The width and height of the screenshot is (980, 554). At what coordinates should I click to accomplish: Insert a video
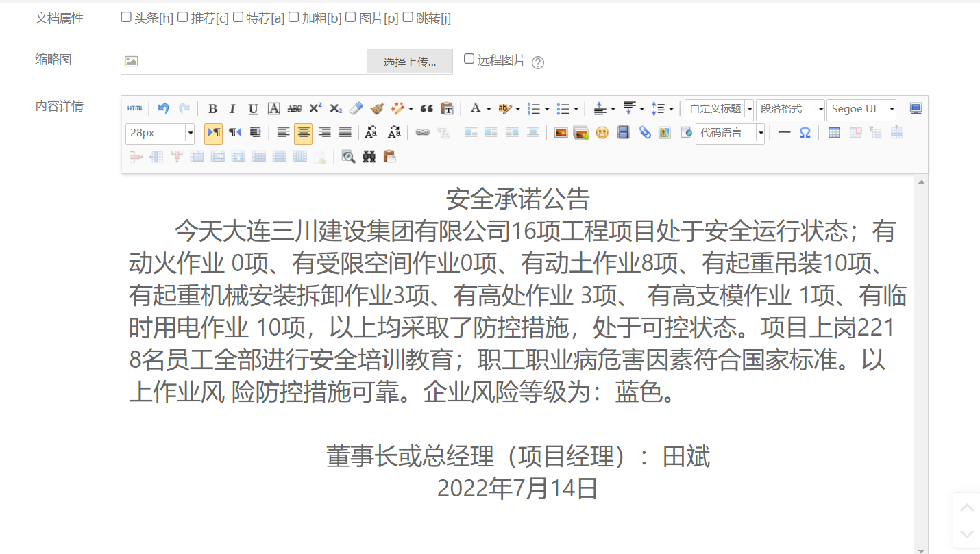623,133
